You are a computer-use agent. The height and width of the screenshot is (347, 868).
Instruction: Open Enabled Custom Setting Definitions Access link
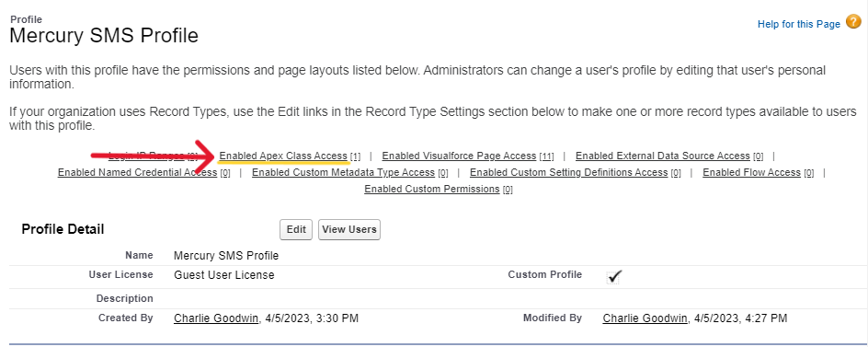(568, 172)
